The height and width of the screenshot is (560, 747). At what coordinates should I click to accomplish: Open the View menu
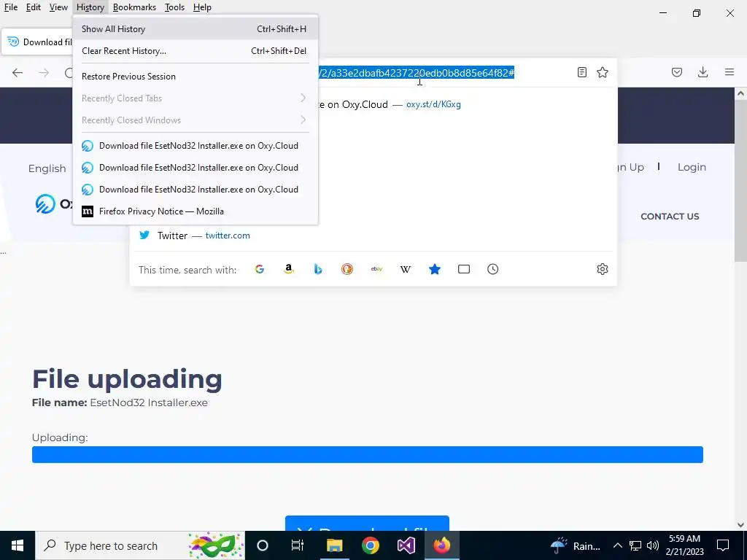click(58, 7)
